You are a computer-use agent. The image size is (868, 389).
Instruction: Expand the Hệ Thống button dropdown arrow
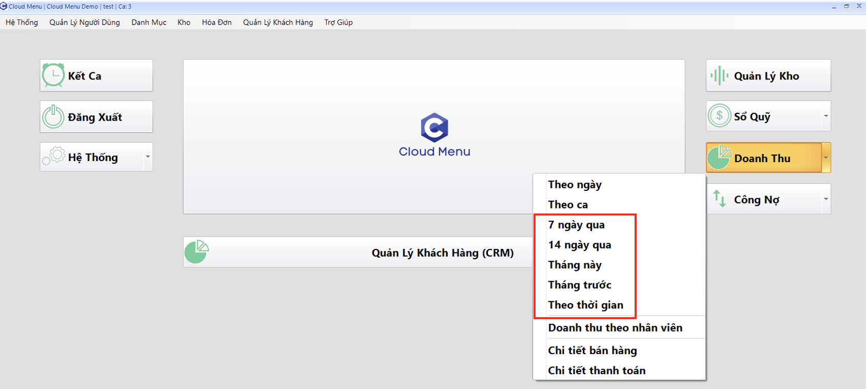coord(148,157)
